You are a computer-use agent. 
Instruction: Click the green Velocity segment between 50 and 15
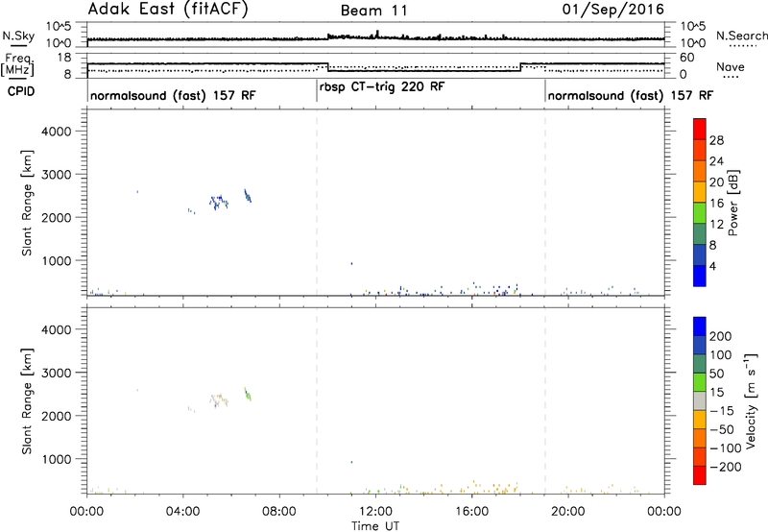700,382
